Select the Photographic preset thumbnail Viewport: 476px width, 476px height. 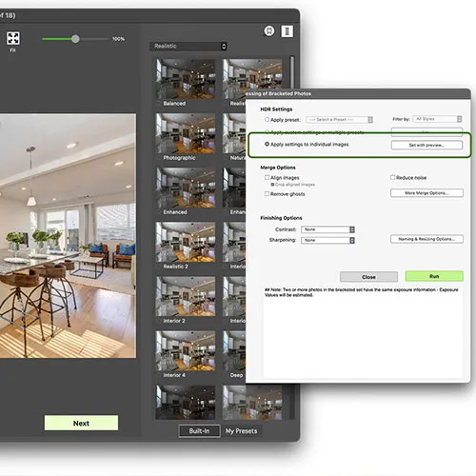click(x=186, y=133)
